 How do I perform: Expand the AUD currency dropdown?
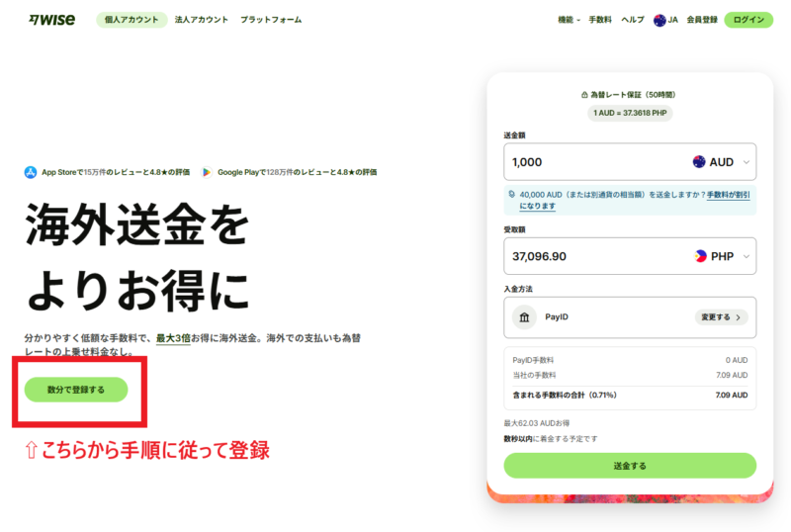(x=722, y=162)
